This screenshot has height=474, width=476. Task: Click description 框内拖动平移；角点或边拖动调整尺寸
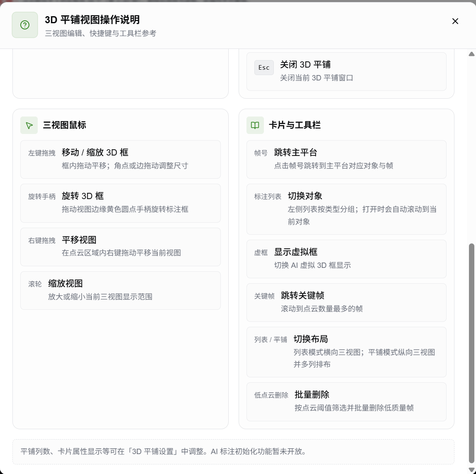coord(125,165)
